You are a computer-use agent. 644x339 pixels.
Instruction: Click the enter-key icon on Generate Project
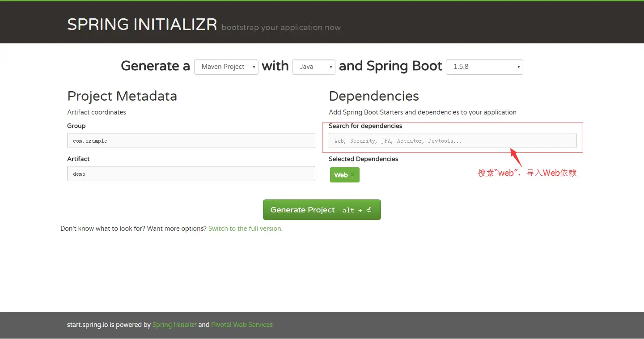point(369,210)
